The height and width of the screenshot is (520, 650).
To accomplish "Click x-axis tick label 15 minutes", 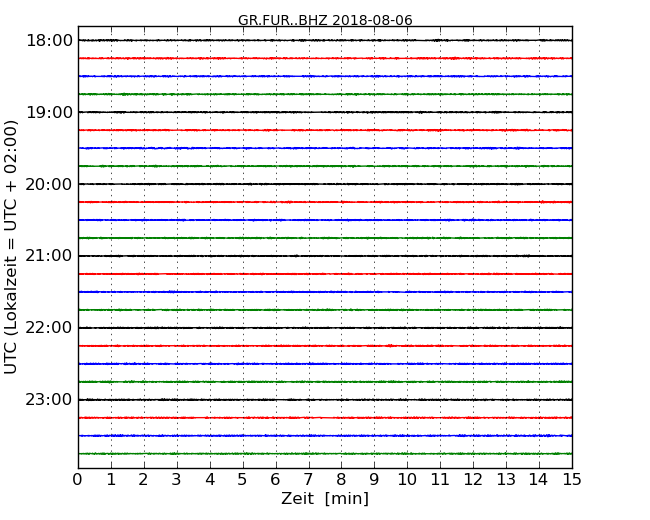I will 572,479.
